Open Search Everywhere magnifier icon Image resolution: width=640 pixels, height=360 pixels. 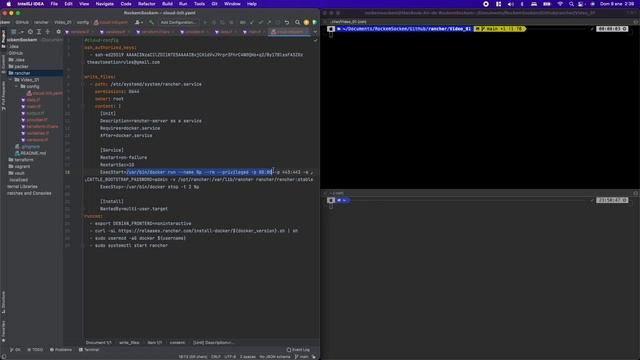297,22
